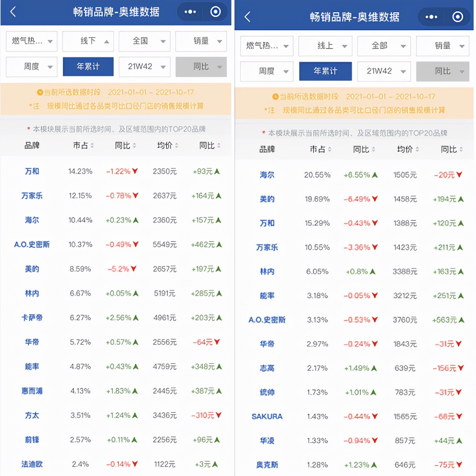The image size is (476, 476).
Task: Open 华凌 brand row
Action: (267, 441)
